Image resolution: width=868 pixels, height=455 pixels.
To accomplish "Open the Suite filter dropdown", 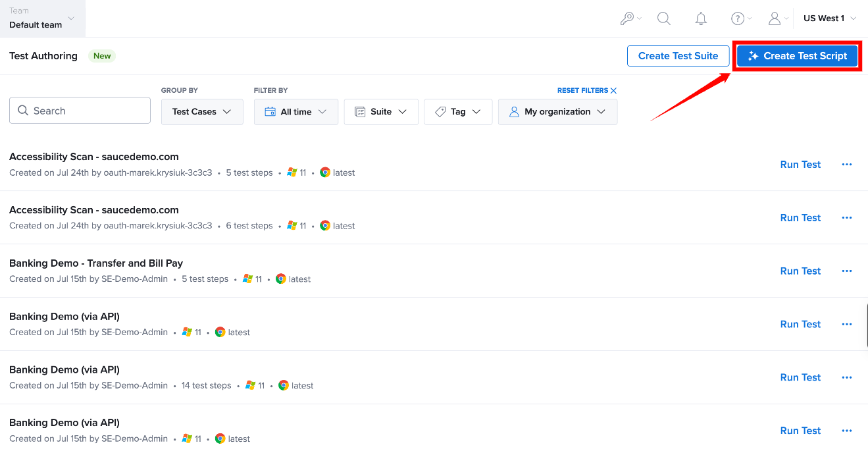I will [x=381, y=112].
